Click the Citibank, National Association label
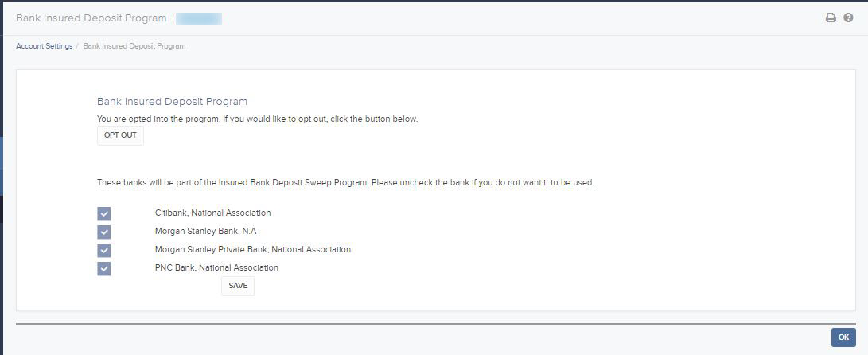Viewport: 868px width, 355px height. coord(212,213)
